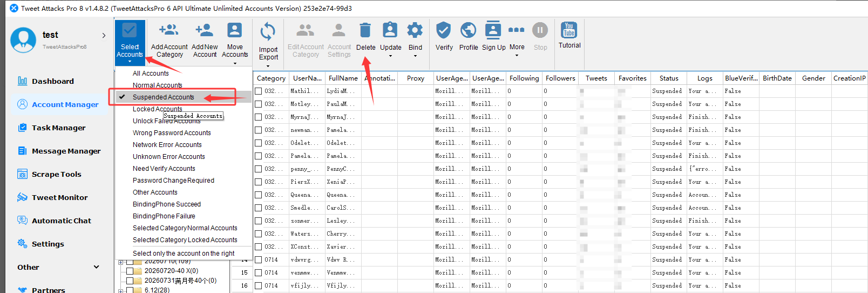Open the Move Accounts dropdown arrow
Screen dimensions: 868x293
tap(235, 63)
